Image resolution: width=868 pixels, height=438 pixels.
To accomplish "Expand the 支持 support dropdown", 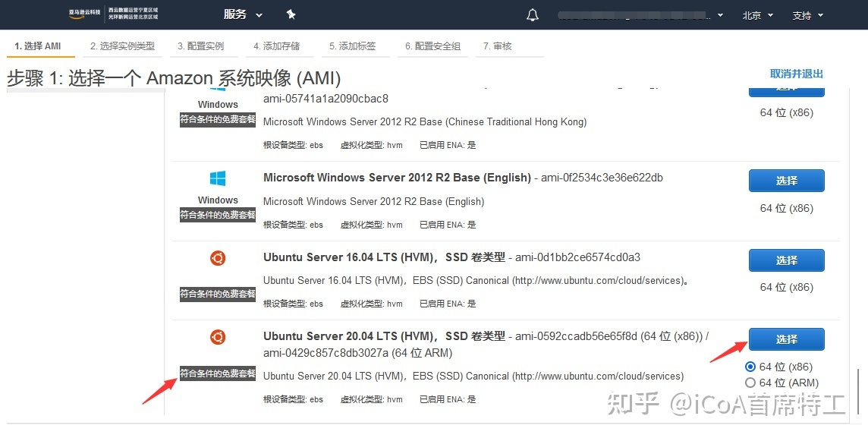I will (807, 15).
